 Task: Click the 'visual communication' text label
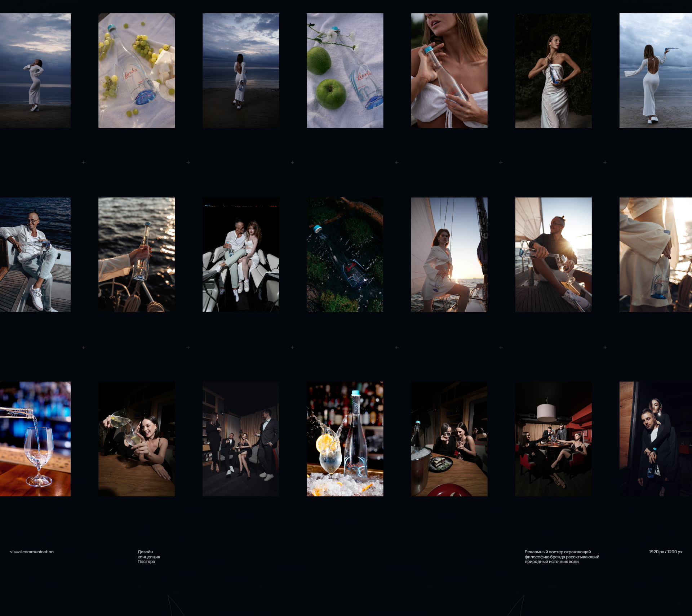[32, 552]
